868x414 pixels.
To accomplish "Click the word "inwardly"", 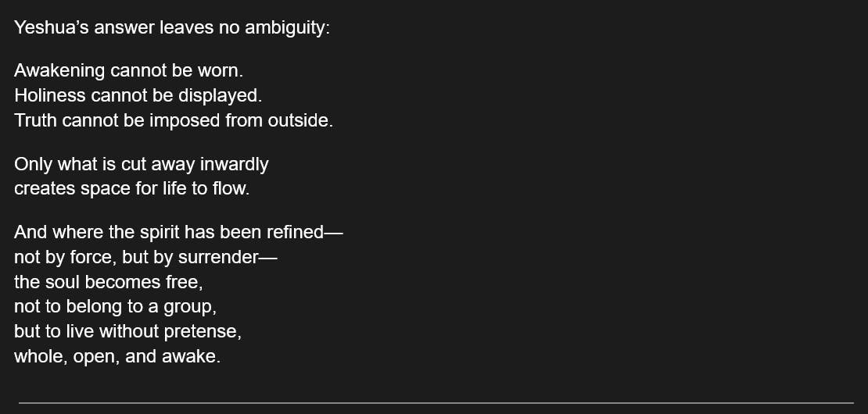I will [234, 164].
